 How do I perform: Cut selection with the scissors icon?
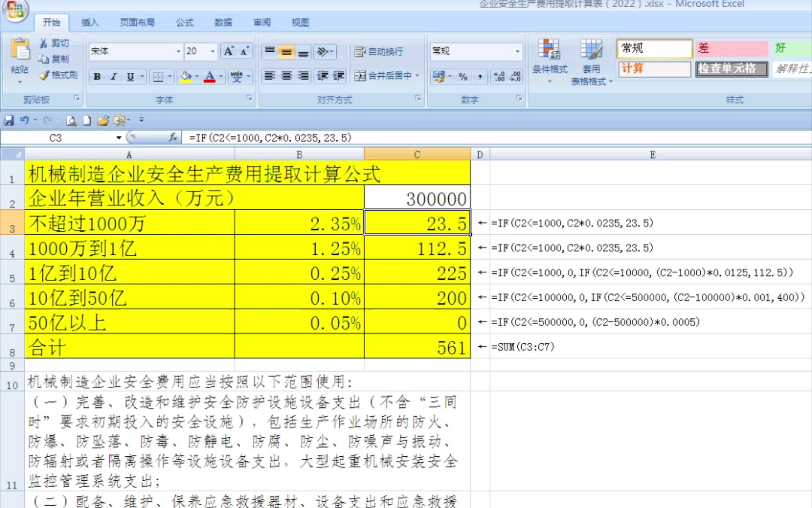pyautogui.click(x=44, y=43)
